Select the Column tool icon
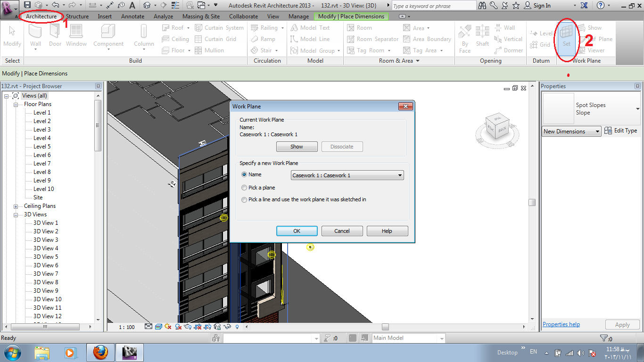 pyautogui.click(x=144, y=36)
